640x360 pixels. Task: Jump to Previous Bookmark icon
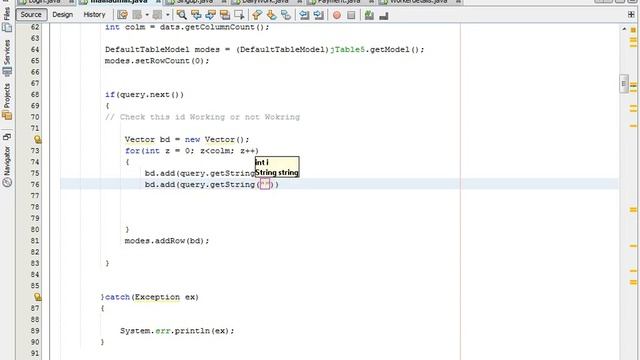257,15
